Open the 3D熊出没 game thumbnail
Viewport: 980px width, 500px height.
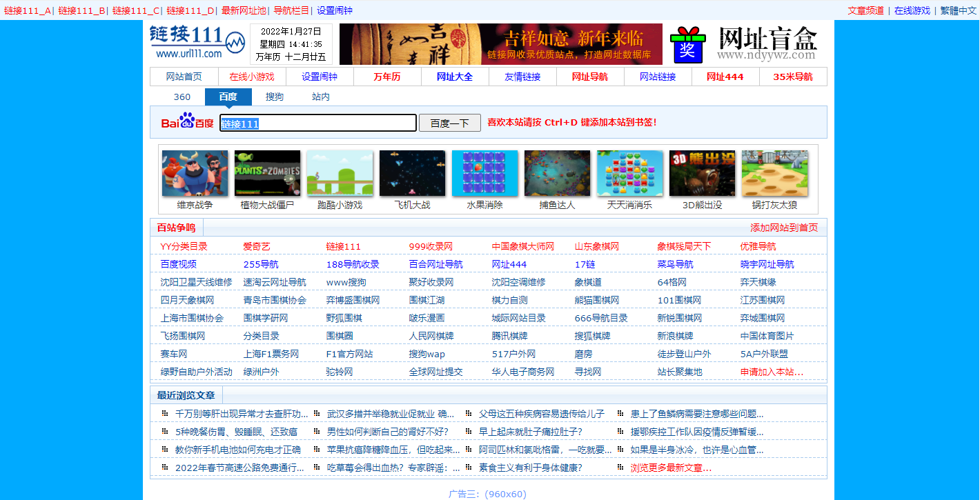tap(703, 173)
